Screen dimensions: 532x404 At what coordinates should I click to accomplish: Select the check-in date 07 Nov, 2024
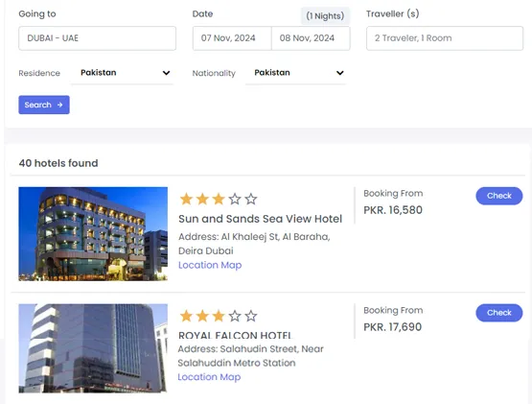(232, 38)
